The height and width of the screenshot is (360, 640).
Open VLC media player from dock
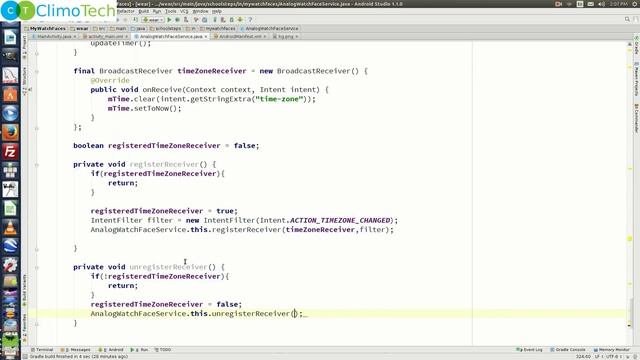coord(10,227)
